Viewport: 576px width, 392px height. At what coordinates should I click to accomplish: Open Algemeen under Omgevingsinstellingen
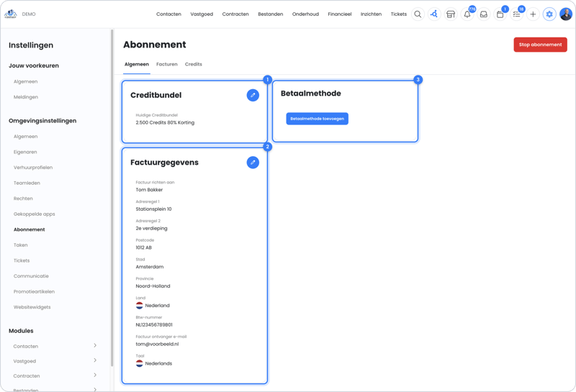click(26, 137)
